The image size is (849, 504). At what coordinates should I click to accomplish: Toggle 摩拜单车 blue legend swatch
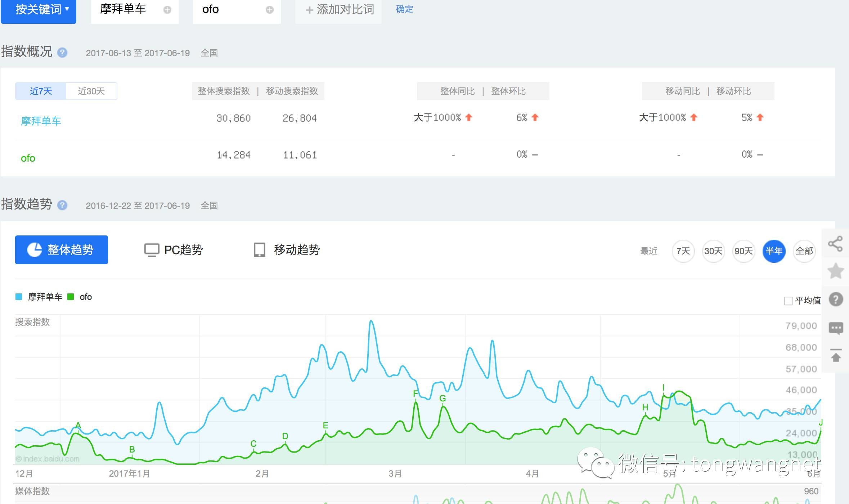[x=19, y=297]
